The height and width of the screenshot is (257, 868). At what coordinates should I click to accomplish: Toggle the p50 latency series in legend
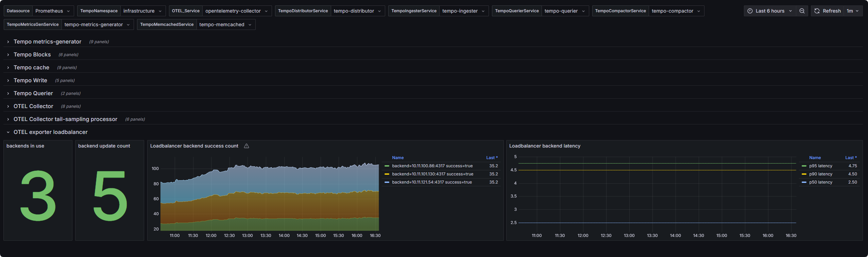tap(820, 182)
